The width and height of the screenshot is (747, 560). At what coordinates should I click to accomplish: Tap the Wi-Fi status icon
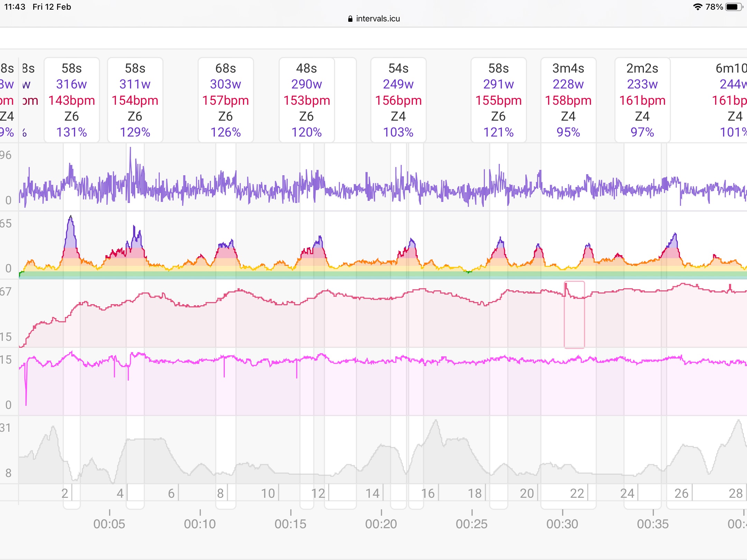(x=698, y=7)
